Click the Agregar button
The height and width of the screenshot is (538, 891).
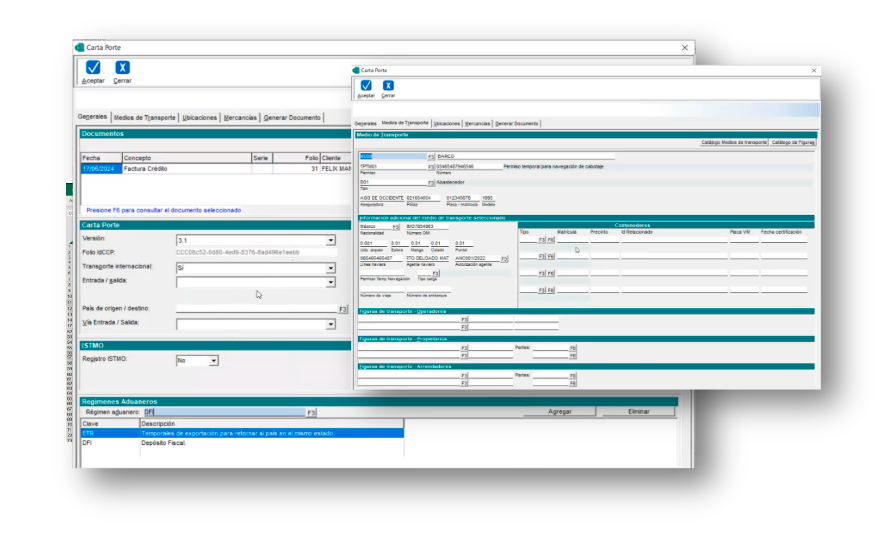click(560, 412)
